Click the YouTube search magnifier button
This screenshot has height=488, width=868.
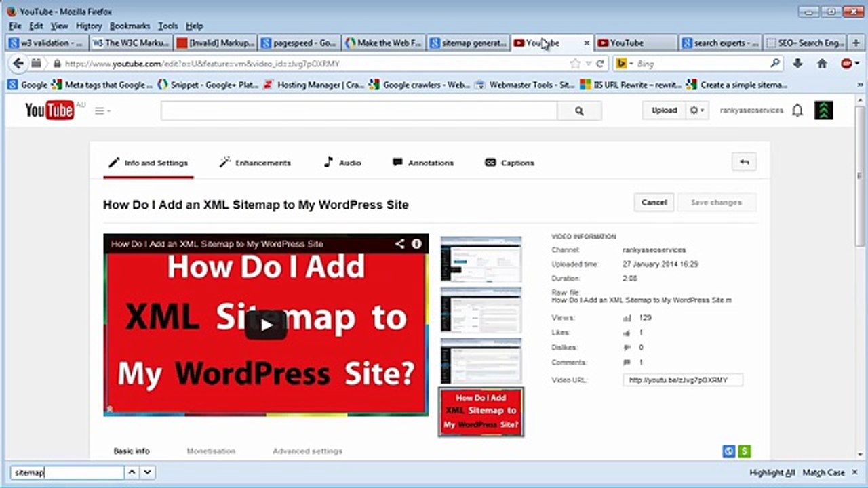click(579, 110)
